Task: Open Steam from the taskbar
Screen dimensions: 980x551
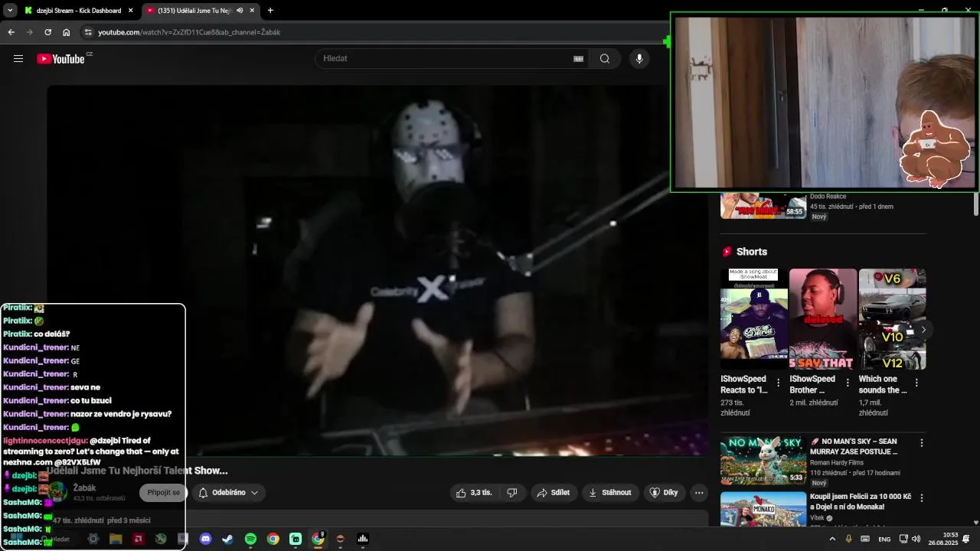Action: coord(227,539)
